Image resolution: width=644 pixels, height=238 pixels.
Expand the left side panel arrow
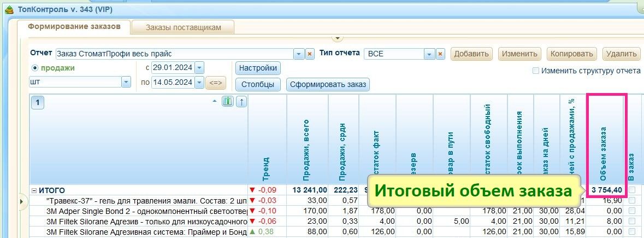pyautogui.click(x=21, y=201)
